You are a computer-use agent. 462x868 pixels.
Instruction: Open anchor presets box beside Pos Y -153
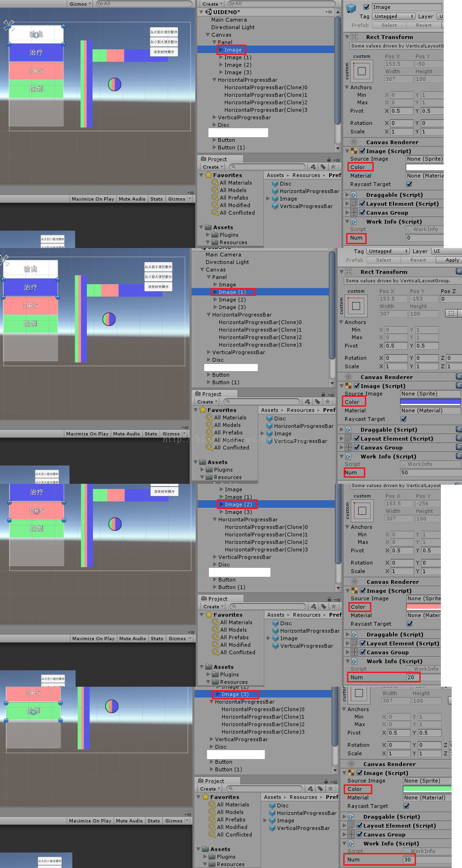tap(356, 306)
